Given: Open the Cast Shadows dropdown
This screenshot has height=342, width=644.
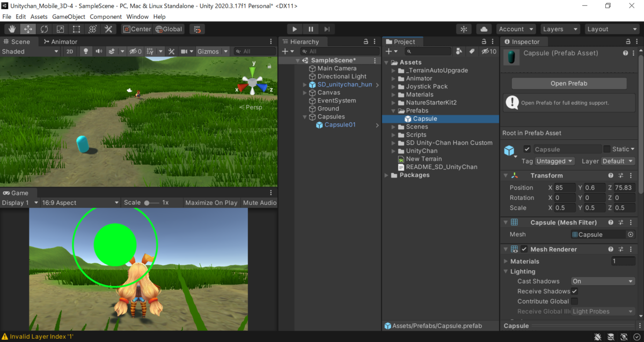Looking at the screenshot, I should pos(603,281).
